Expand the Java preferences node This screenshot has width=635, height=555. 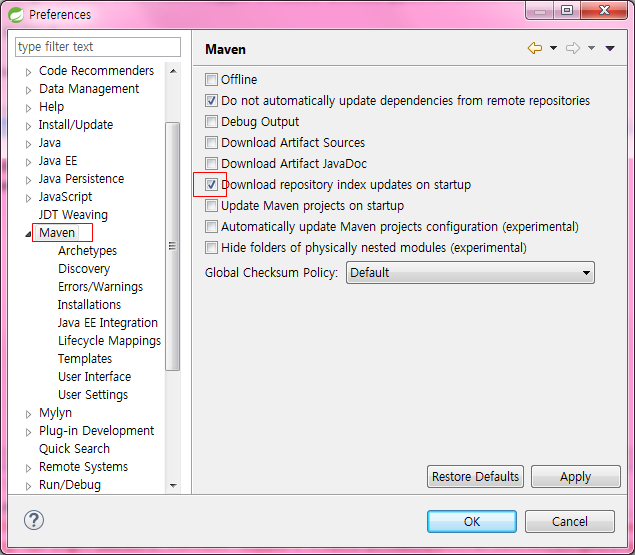[28, 144]
